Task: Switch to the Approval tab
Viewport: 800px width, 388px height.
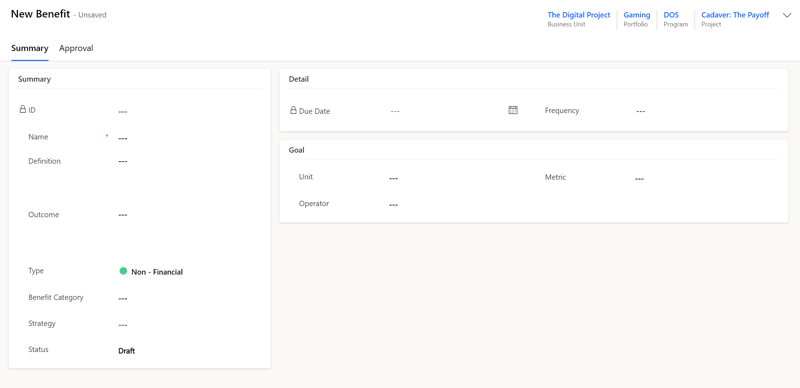Action: coord(76,48)
